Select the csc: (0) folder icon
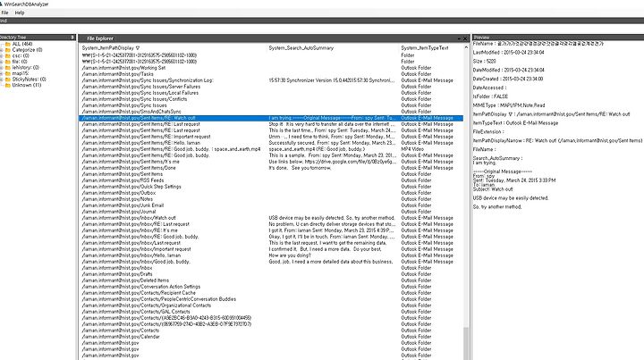The image size is (644, 360). tap(8, 55)
